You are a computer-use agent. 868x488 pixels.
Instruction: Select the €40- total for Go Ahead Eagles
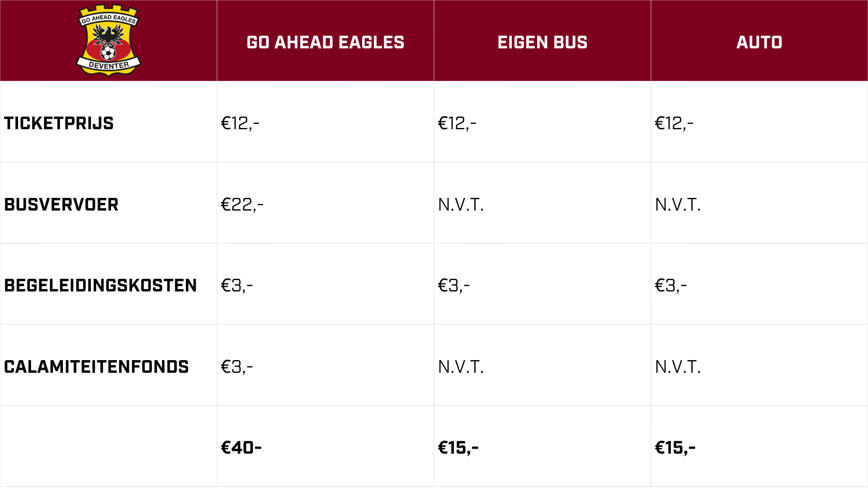[x=241, y=448]
